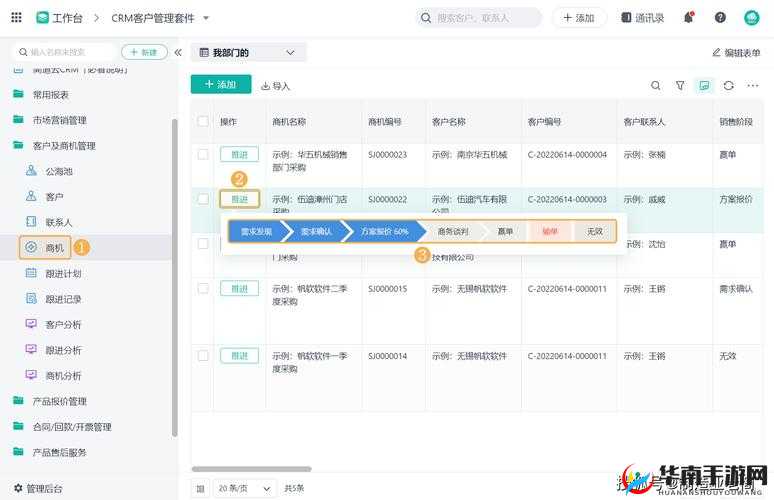774x500 pixels.
Task: Open the app grid launcher icon
Action: (16, 18)
